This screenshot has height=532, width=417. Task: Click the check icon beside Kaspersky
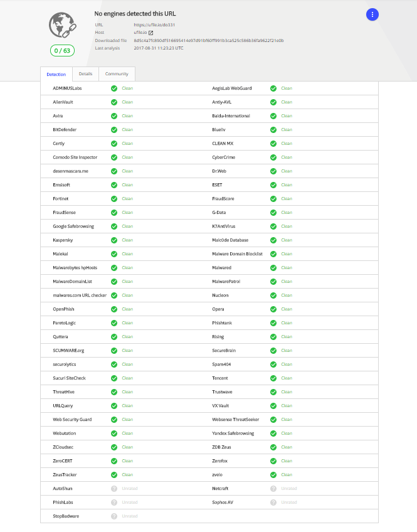(x=114, y=240)
